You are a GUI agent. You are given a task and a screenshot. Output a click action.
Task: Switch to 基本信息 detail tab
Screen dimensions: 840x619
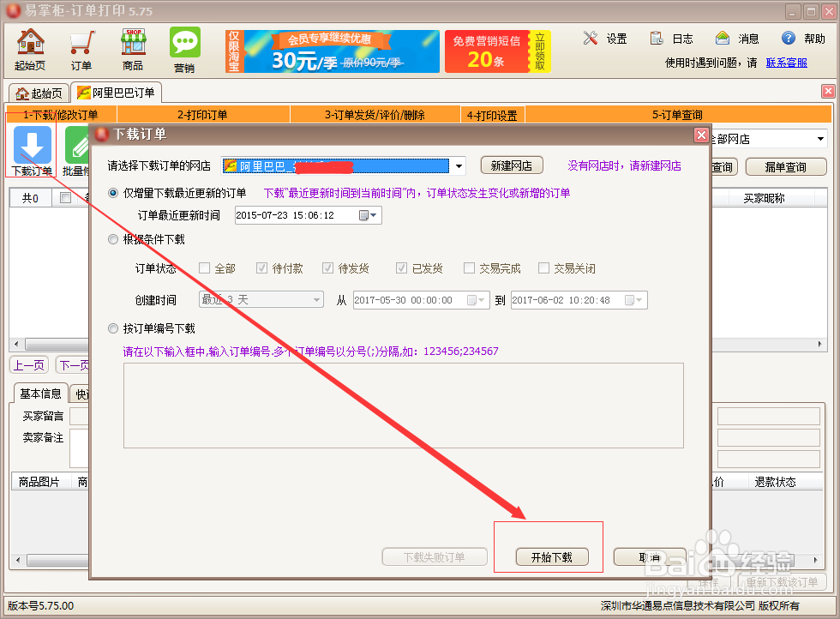tap(41, 394)
